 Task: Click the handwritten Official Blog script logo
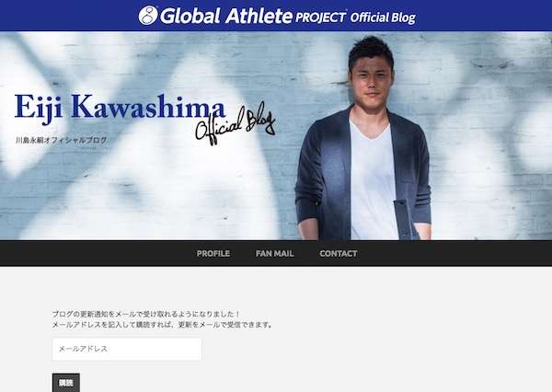pyautogui.click(x=236, y=123)
